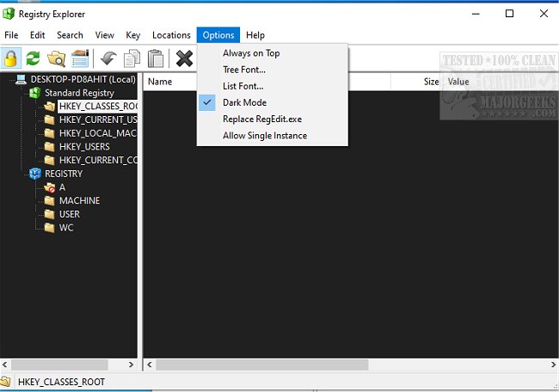Click tree pane scroll right arrow
The width and height of the screenshot is (559, 392).
131,364
